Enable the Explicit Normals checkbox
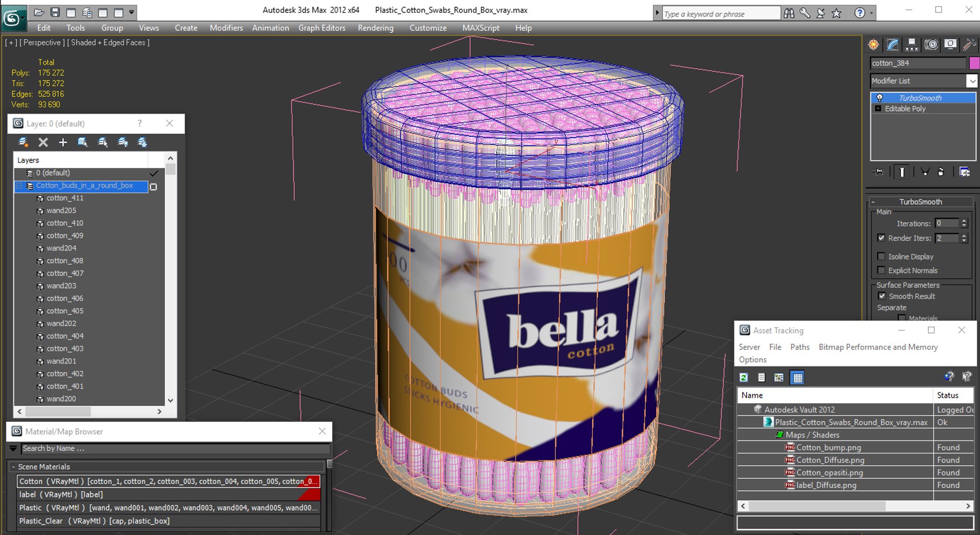Viewport: 980px width, 535px height. [881, 270]
